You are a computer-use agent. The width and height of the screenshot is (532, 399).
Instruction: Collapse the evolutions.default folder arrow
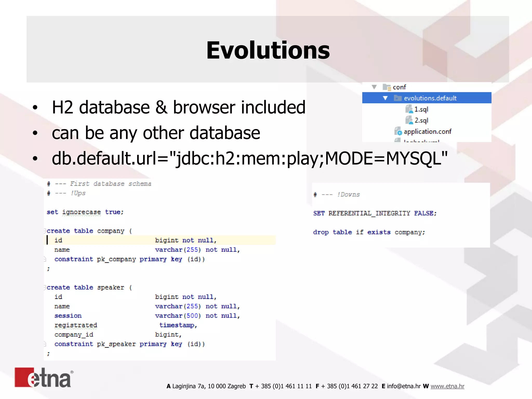[x=385, y=98]
